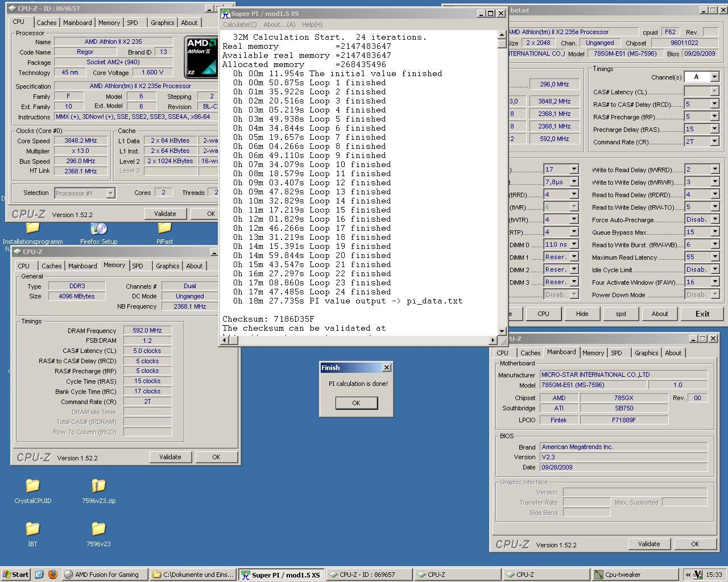Open the 7596v23 folder without the .zip suffix
Screen dimensions: 728x582
pyautogui.click(x=98, y=529)
